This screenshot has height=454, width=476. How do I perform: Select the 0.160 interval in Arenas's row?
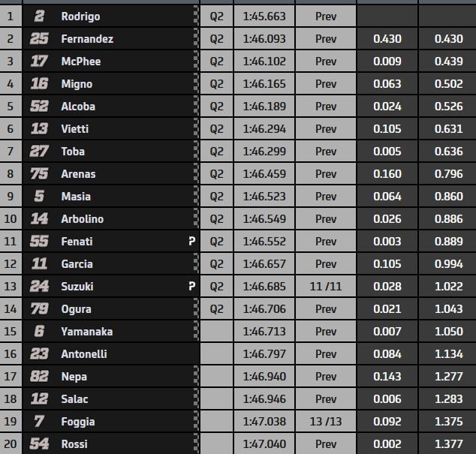tap(387, 174)
